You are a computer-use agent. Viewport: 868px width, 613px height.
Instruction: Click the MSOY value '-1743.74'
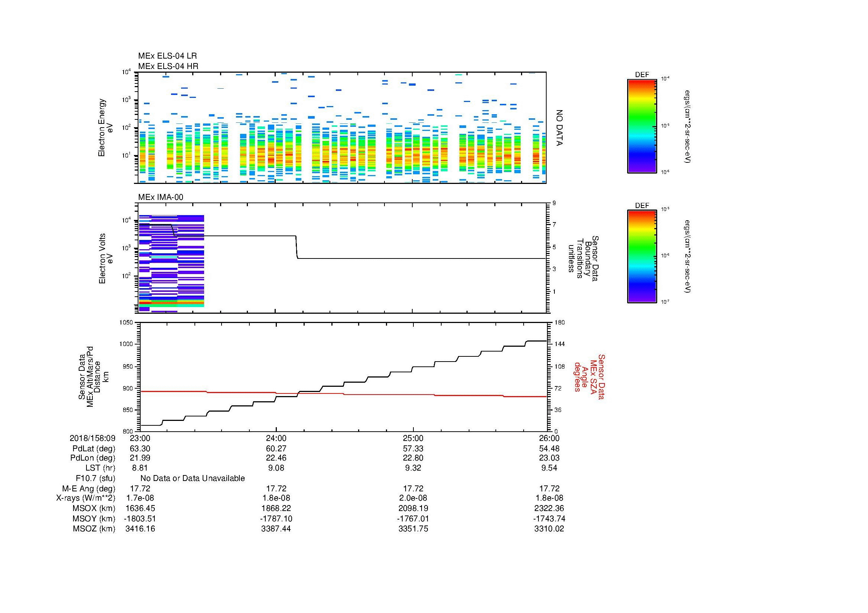549,519
